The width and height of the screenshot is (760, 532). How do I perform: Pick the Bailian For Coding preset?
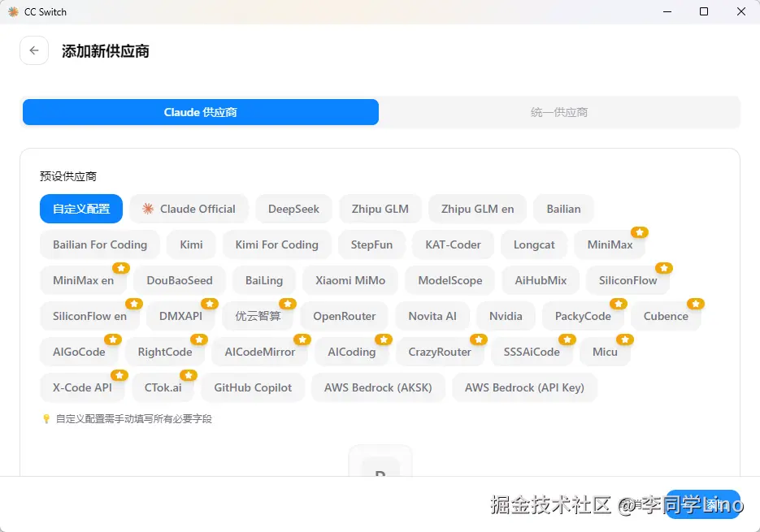tap(100, 244)
